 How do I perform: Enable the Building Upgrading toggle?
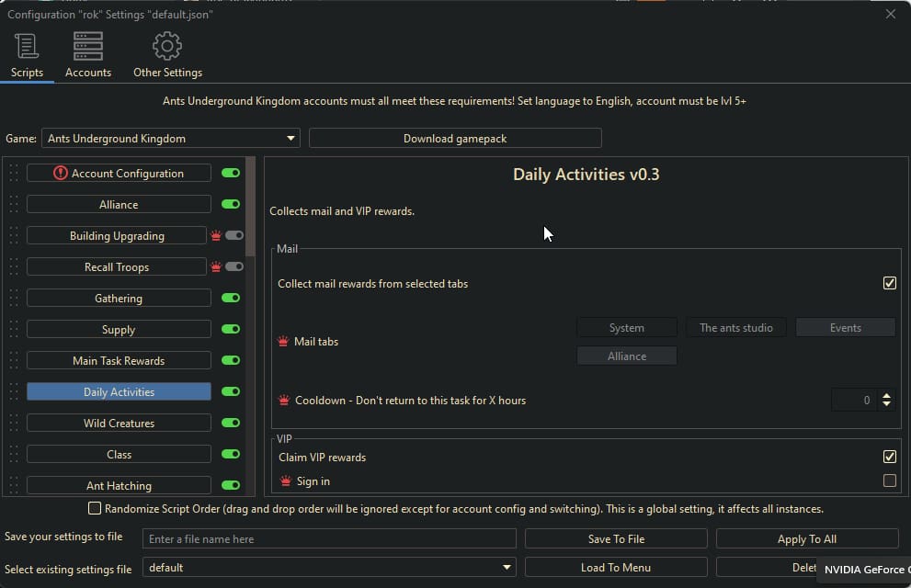coord(233,236)
